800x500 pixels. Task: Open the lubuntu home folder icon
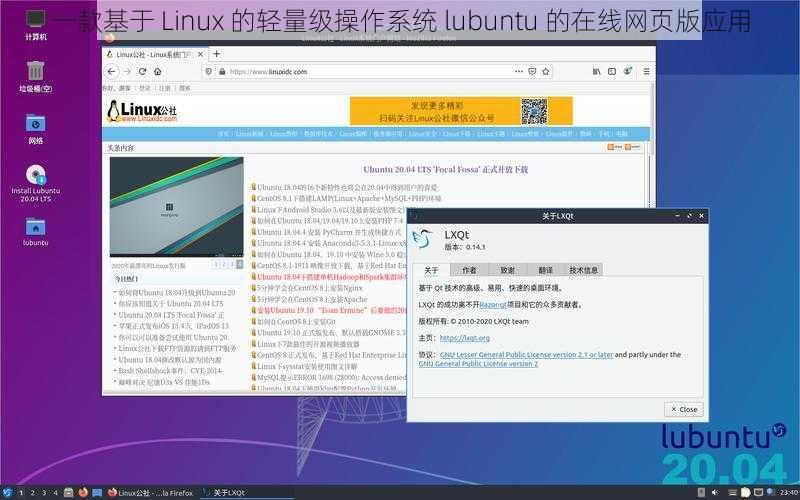pyautogui.click(x=36, y=232)
